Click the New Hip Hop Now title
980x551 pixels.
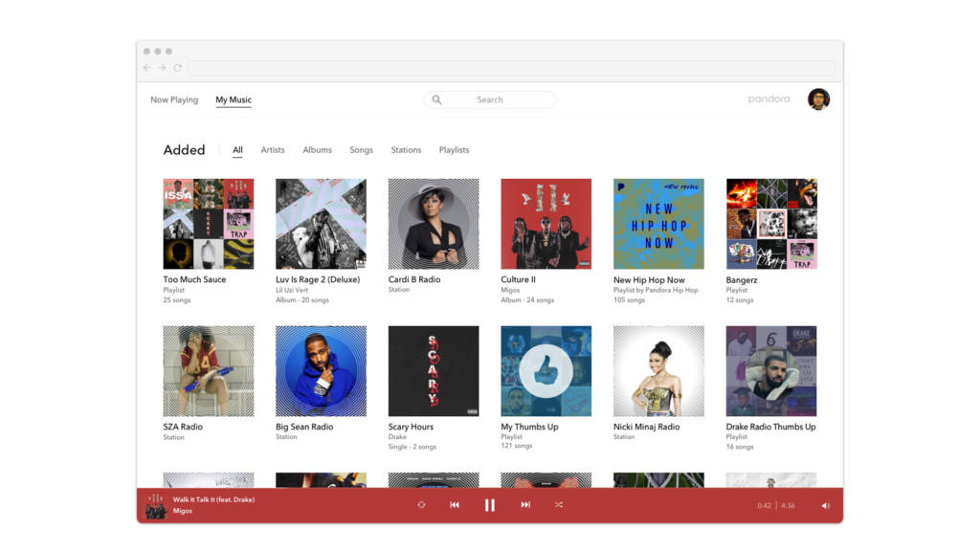click(649, 280)
